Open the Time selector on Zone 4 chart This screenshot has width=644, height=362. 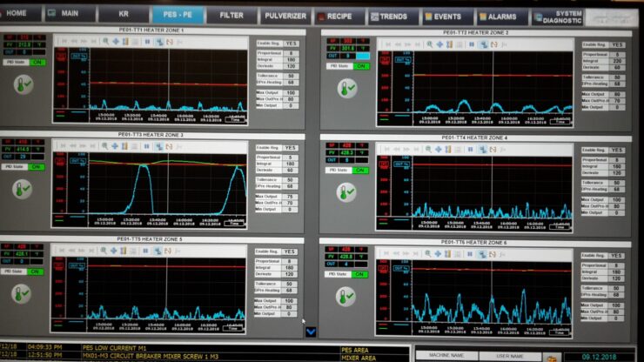560,227
